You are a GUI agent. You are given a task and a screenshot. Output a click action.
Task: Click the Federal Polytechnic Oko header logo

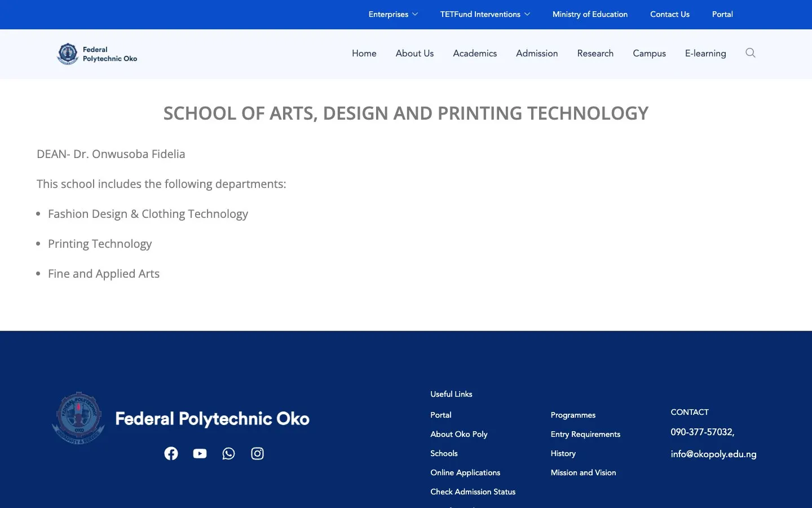tap(97, 54)
